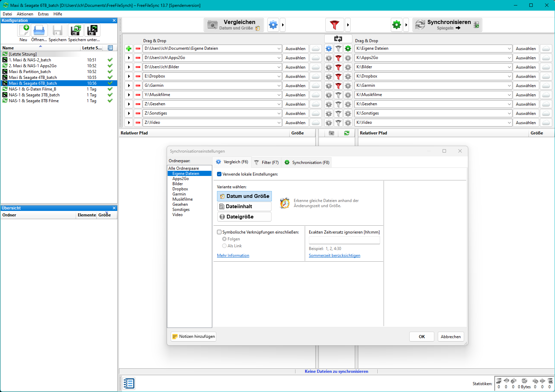The height and width of the screenshot is (392, 555).
Task: Open local filter for Garmin pair
Action: [x=338, y=85]
